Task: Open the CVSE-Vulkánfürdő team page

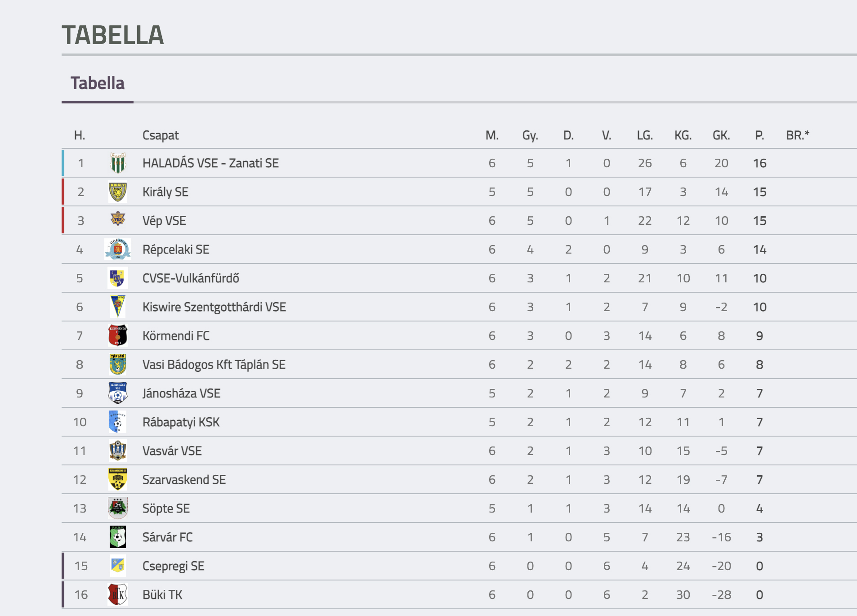Action: click(x=191, y=278)
